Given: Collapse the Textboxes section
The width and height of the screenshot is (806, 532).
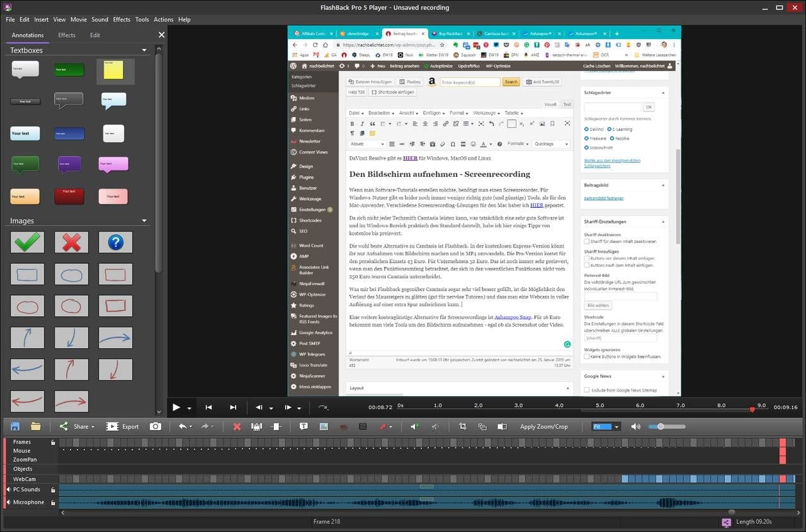Looking at the screenshot, I should pos(144,50).
